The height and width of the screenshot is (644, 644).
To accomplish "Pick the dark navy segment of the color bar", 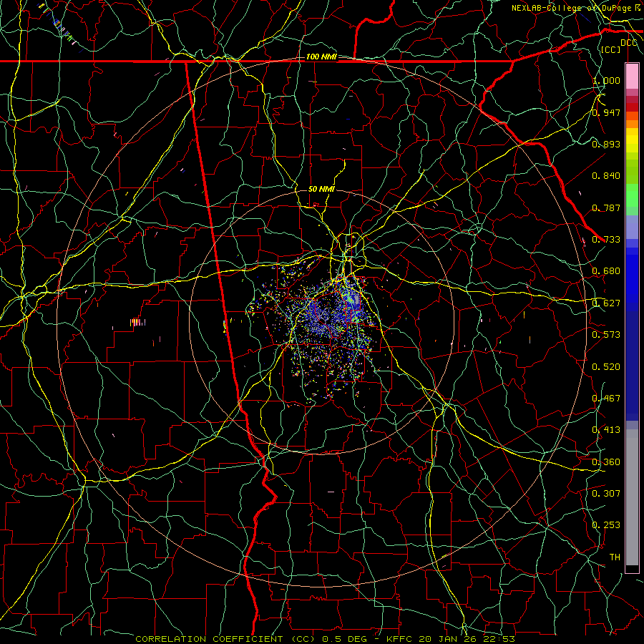I will coord(632,366).
